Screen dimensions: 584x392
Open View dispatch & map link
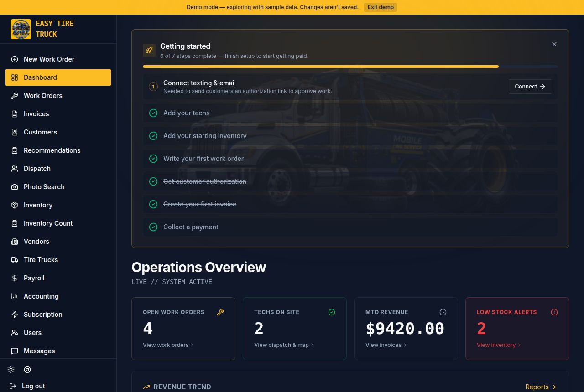(284, 345)
